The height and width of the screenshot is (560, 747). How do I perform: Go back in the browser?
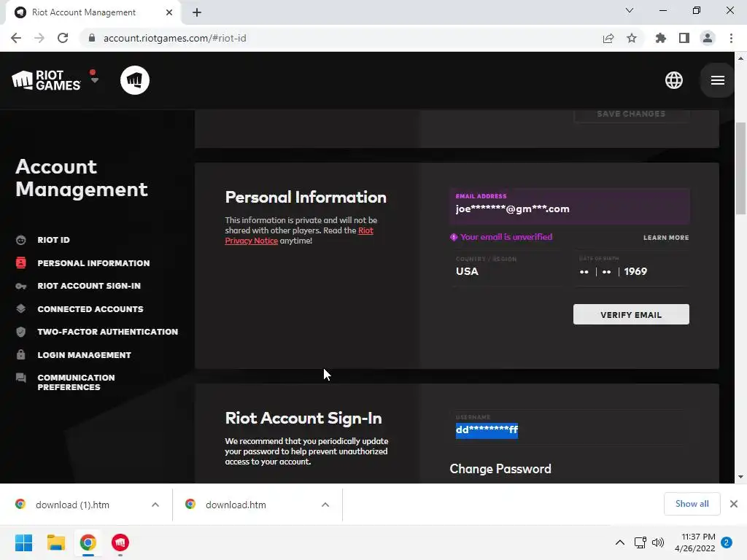coord(16,38)
